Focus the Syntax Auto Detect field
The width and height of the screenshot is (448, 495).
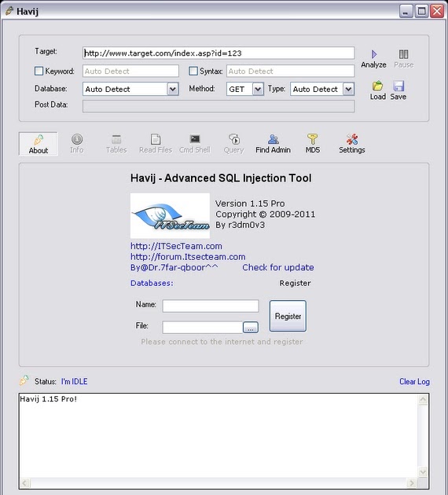(x=291, y=71)
